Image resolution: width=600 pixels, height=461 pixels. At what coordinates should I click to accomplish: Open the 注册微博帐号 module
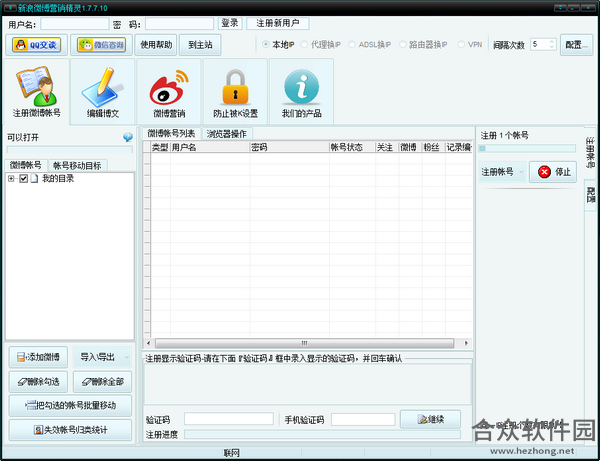(x=36, y=92)
